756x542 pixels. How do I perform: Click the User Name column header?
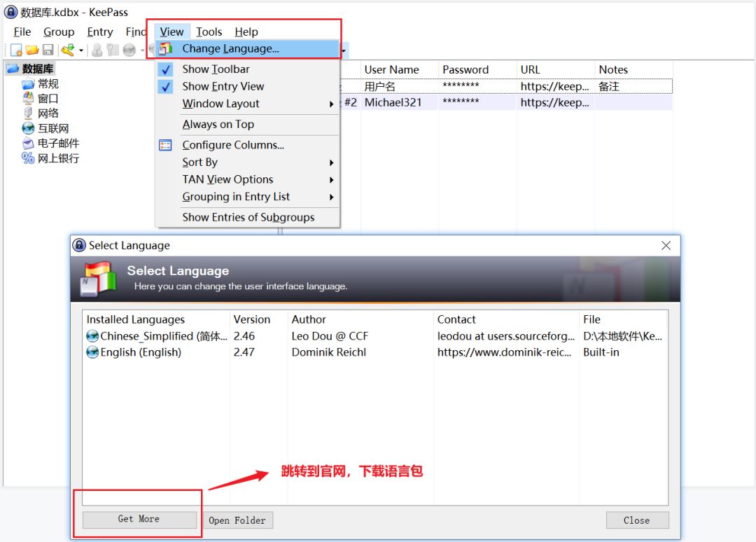(399, 70)
